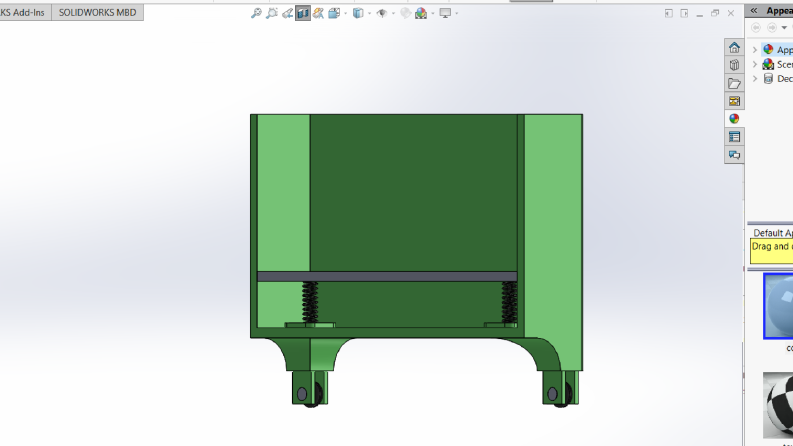Open Appearances, Scenes, and Decals tab
Image resolution: width=793 pixels, height=446 pixels.
734,119
